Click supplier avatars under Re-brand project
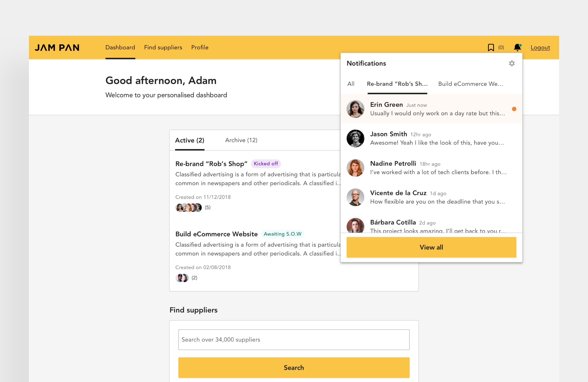Viewport: 588px width, 382px height. click(x=188, y=207)
